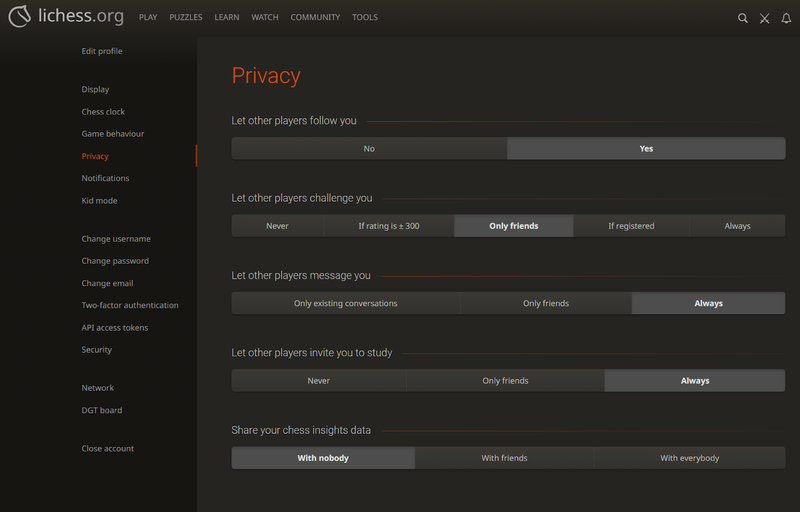Open the PUZZLES navigation menu
800x512 pixels.
[x=186, y=18]
